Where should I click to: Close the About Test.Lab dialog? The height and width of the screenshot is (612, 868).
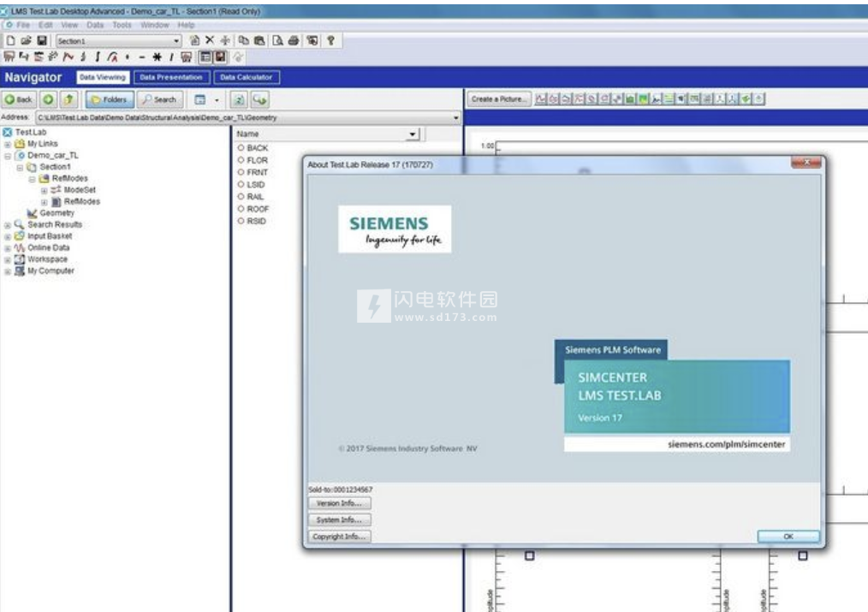point(806,163)
